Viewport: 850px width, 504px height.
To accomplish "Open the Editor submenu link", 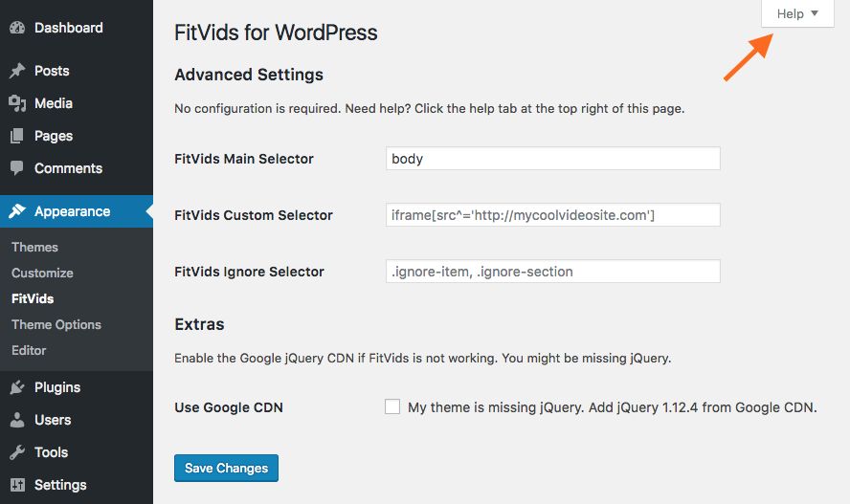I will click(x=29, y=350).
